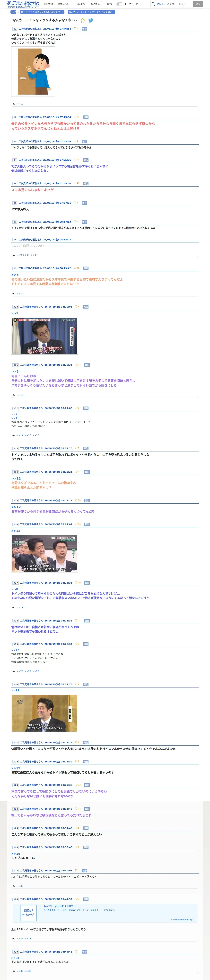Screen dimensions: 210x980
Task: Open the 土山サービスエリア link card
Action: [105, 913]
